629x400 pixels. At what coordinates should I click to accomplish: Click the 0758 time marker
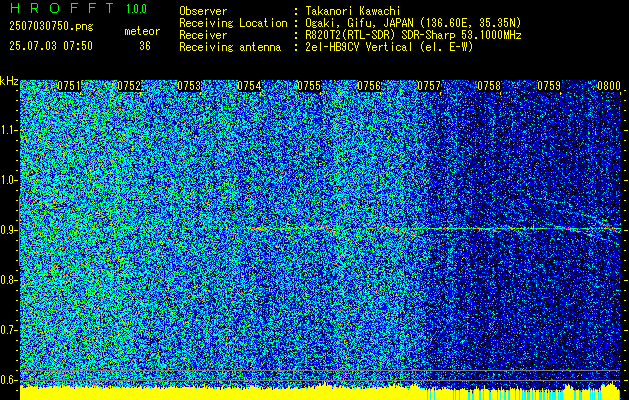pos(489,86)
